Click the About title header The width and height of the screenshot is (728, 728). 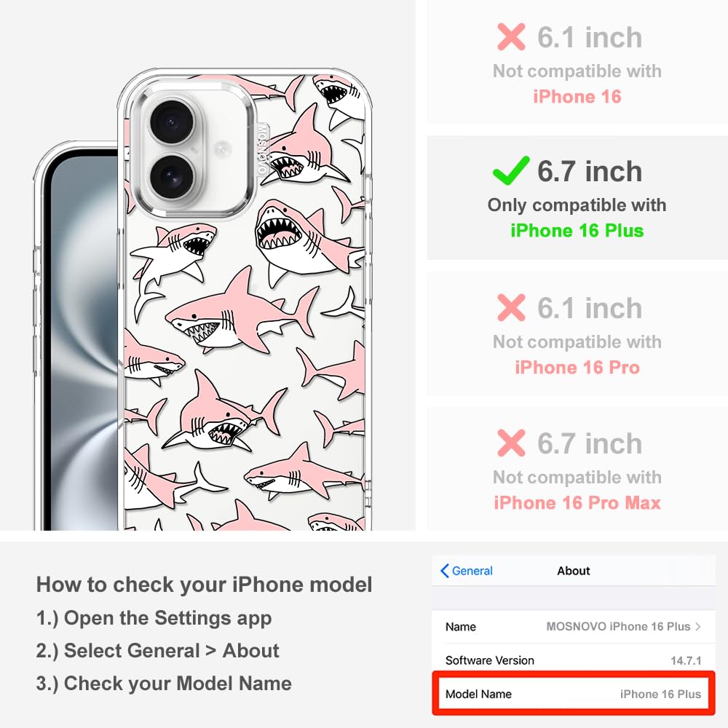pyautogui.click(x=574, y=571)
